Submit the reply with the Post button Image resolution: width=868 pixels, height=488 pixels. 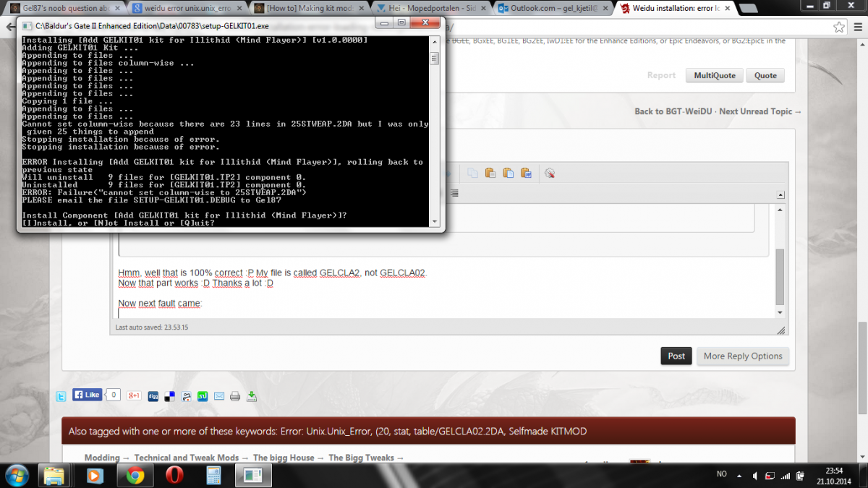676,356
